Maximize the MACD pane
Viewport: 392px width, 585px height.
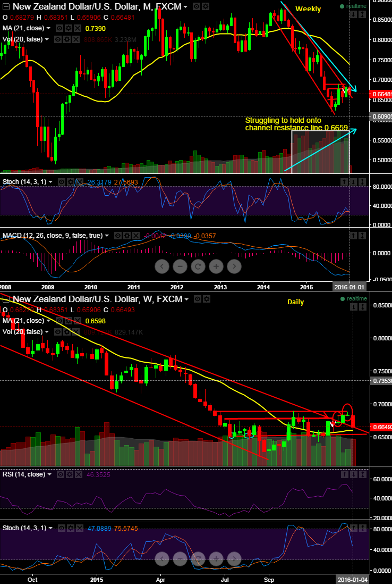tap(362, 236)
